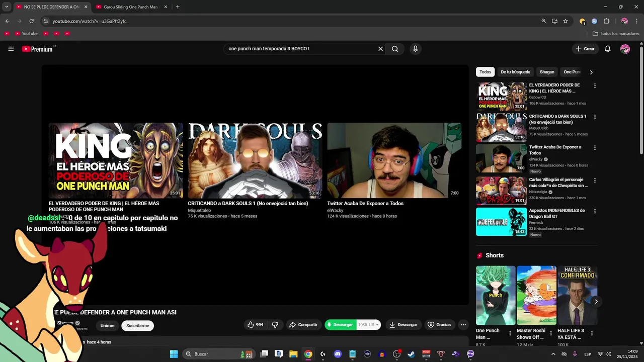Image resolution: width=644 pixels, height=362 pixels.
Task: Open options for Twitter Acaba De Exponer
Action: coord(595,148)
